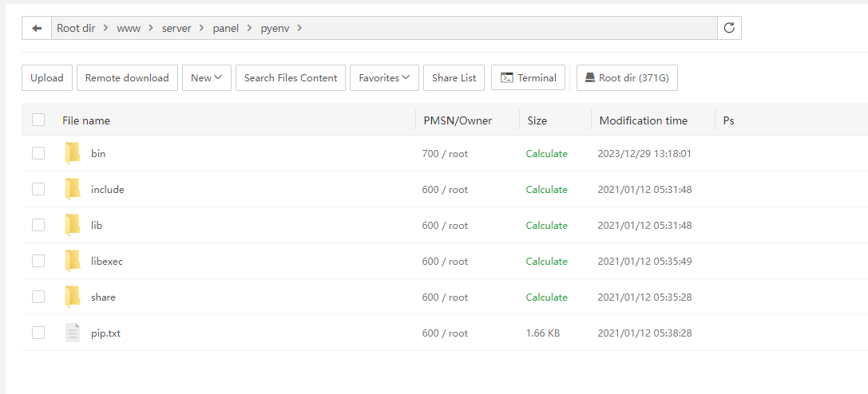Viewport: 868px width, 394px height.
Task: Click the back arrow navigation icon
Action: (37, 28)
